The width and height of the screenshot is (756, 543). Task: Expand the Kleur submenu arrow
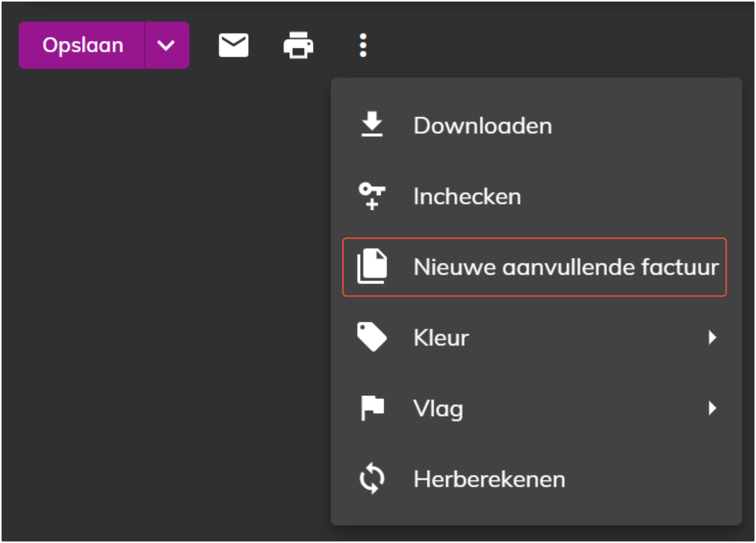(x=712, y=337)
